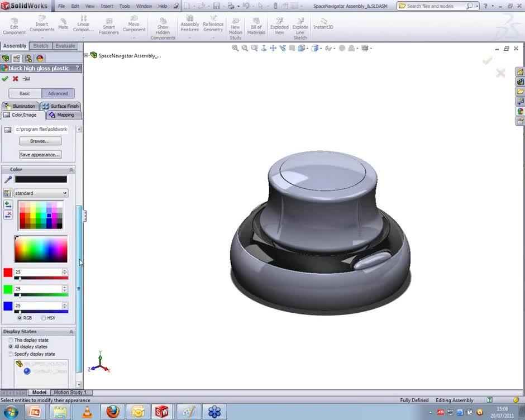
Task: Launch Firefox from the taskbar
Action: [112, 412]
